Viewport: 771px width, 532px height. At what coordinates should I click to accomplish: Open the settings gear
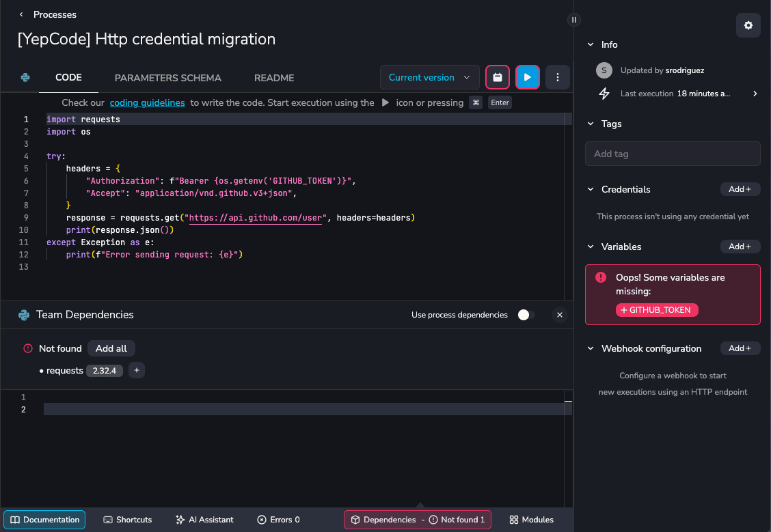point(748,25)
